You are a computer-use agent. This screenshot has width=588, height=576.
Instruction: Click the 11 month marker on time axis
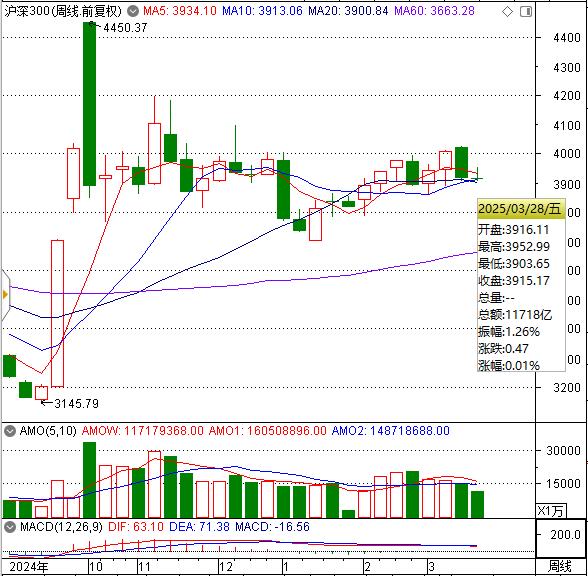click(144, 567)
